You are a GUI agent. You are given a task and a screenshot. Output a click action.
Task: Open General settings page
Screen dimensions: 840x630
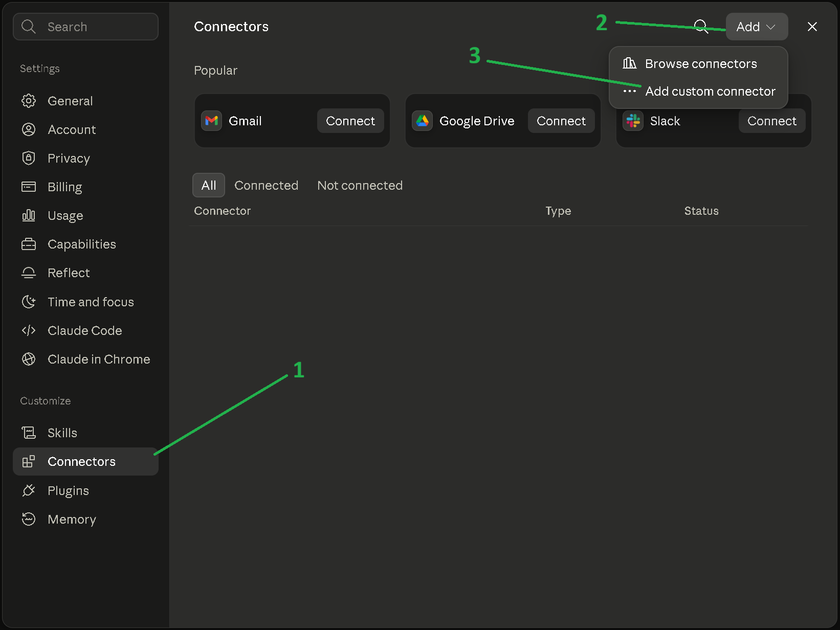(x=85, y=101)
